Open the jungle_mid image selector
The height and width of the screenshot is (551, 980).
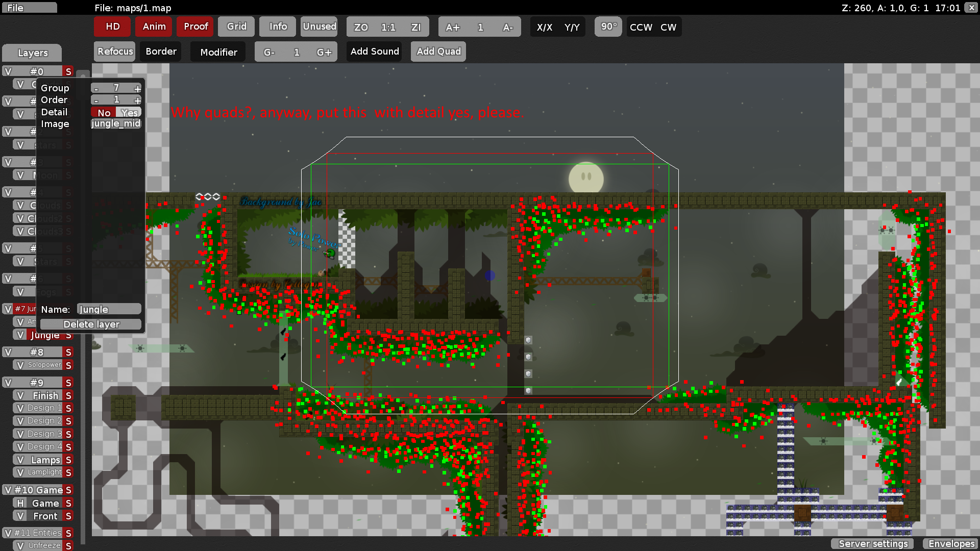(116, 123)
